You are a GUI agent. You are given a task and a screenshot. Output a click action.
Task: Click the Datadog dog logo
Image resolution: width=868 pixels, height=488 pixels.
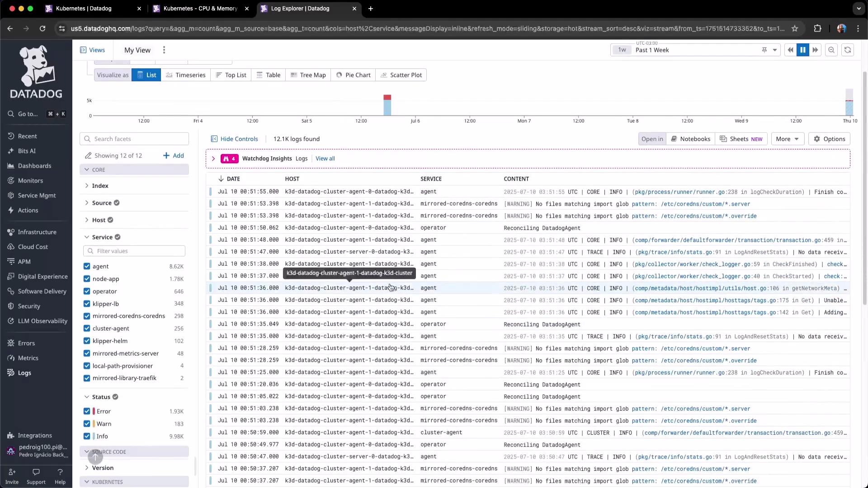[x=36, y=71]
